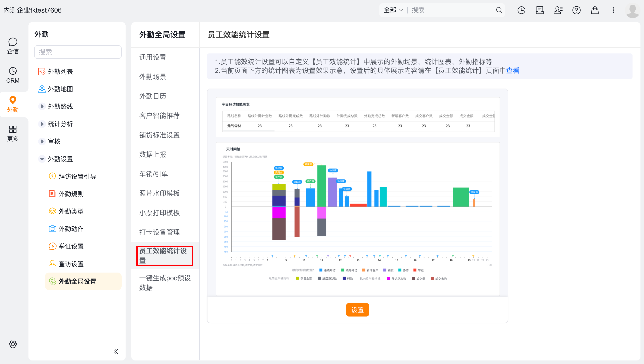Open the shopping bag icon in header
The image size is (644, 364).
click(595, 10)
